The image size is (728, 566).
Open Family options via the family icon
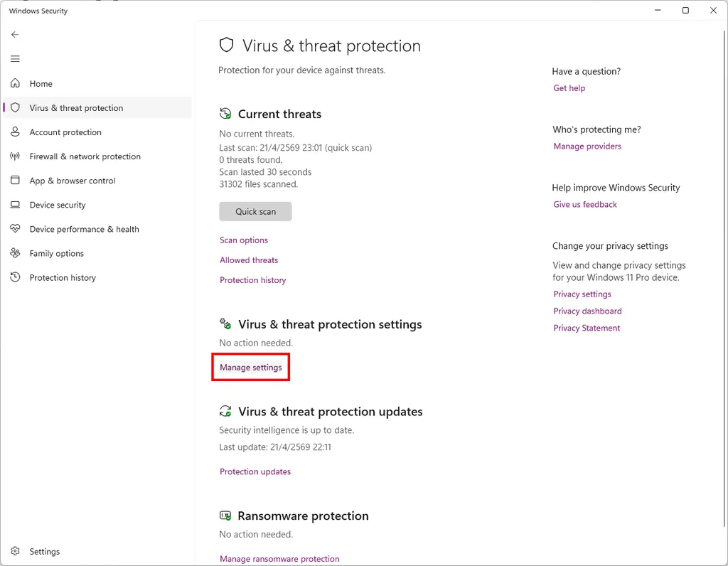coord(15,253)
